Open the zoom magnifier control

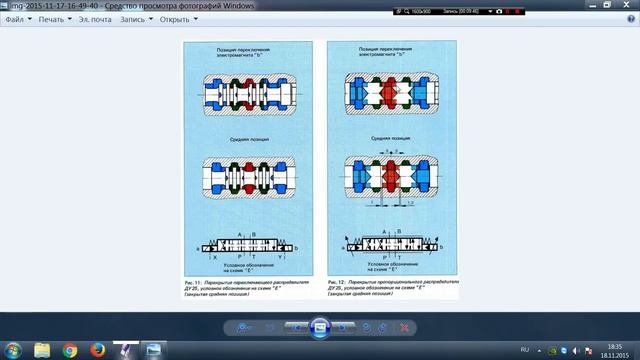(x=243, y=328)
